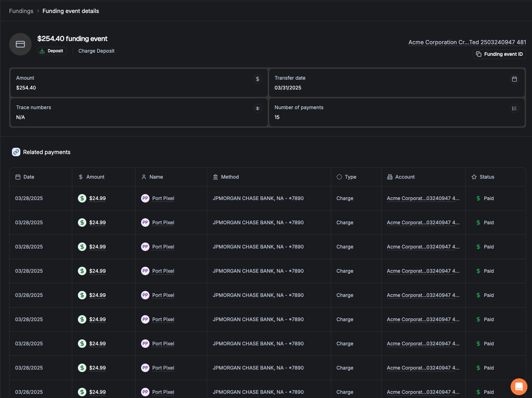Click the dollar icon on the Amount card
Viewport: 532px width, 398px height.
click(x=257, y=79)
